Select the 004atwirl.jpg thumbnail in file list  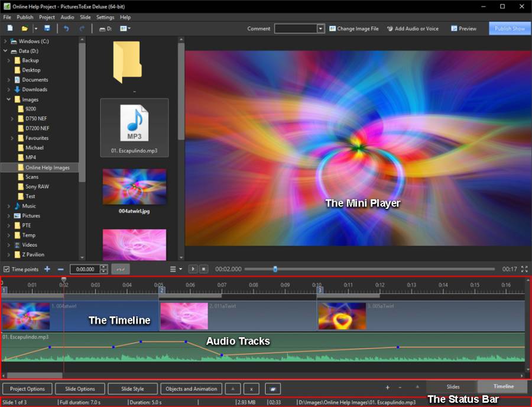pyautogui.click(x=134, y=187)
